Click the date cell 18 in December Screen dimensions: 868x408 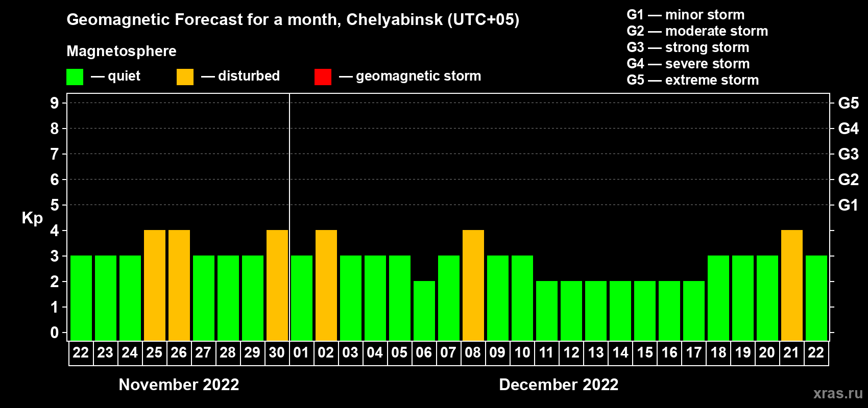coord(718,353)
